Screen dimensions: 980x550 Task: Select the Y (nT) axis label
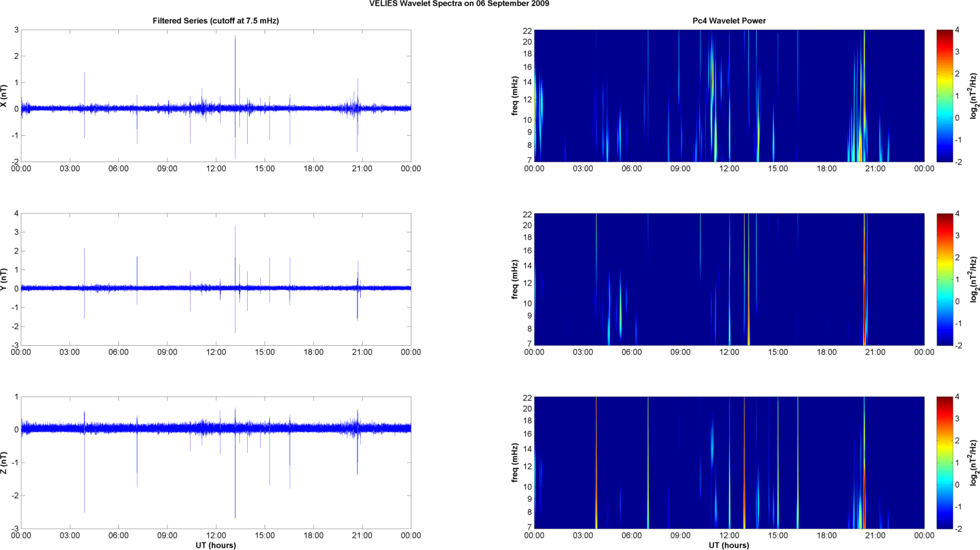coord(4,279)
